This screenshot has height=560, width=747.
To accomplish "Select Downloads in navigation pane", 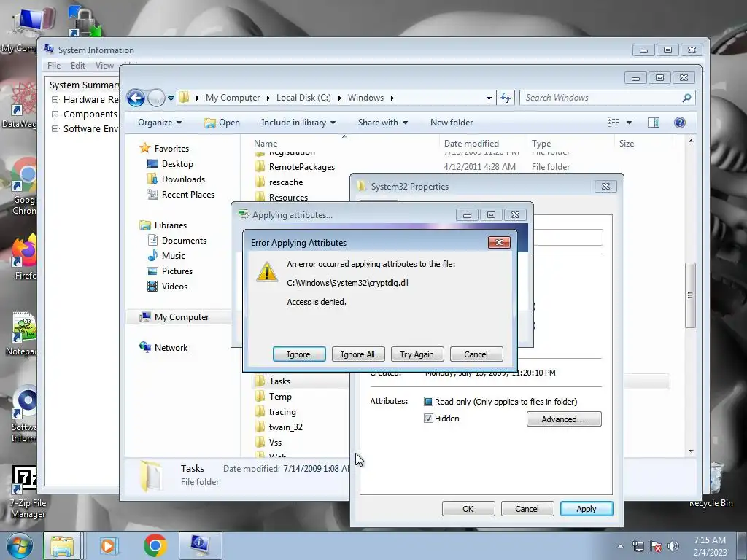I will 177,179.
